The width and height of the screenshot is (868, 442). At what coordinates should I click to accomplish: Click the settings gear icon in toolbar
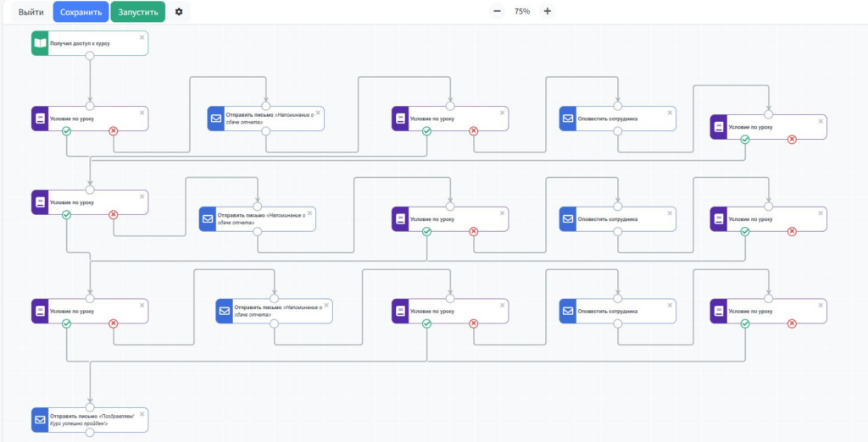coord(178,12)
